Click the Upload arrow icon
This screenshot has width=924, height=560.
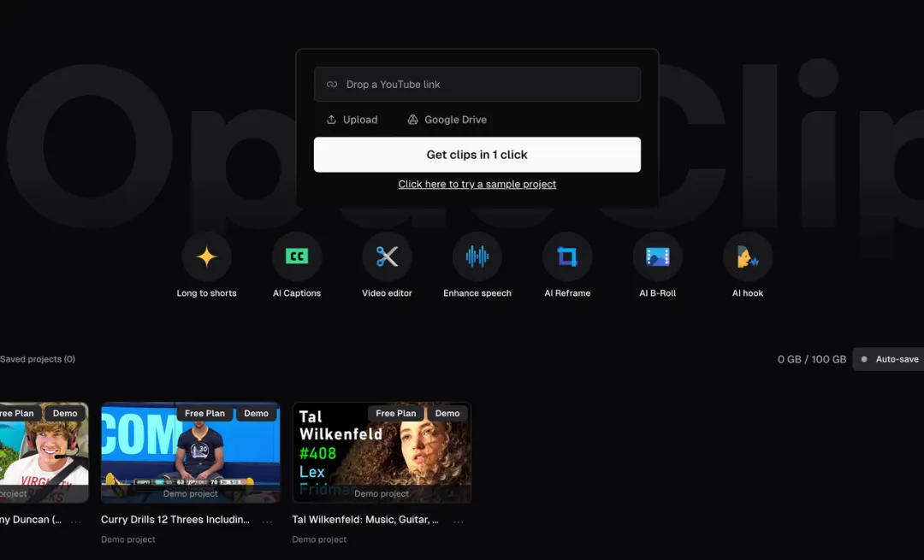(x=331, y=120)
